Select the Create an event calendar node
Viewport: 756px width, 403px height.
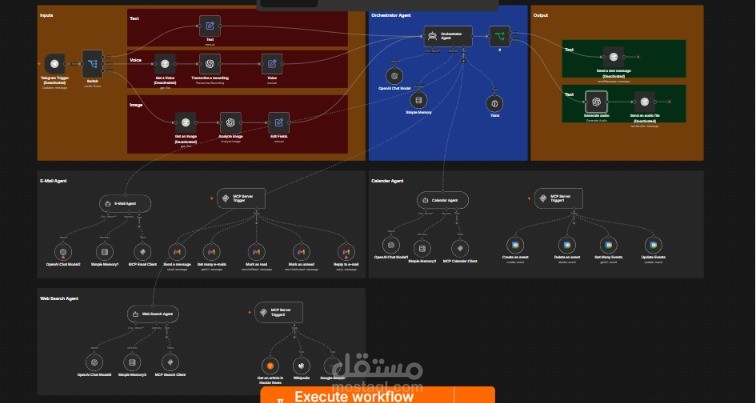[515, 245]
